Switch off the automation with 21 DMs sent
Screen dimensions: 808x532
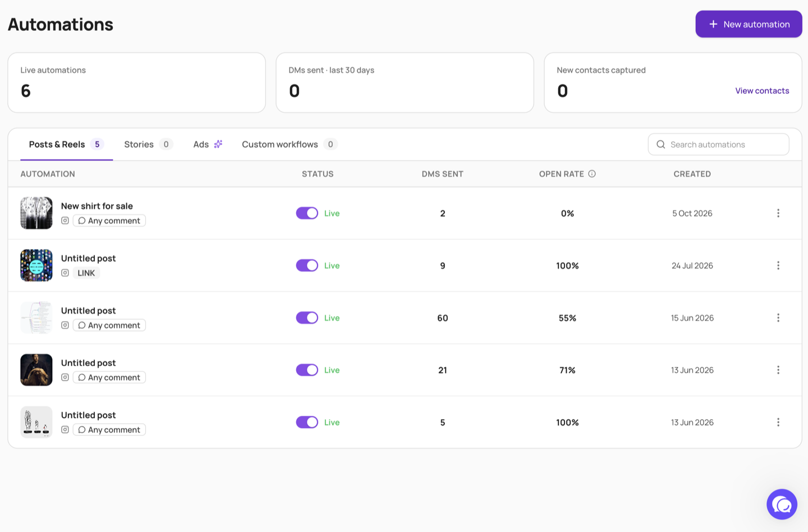click(307, 370)
